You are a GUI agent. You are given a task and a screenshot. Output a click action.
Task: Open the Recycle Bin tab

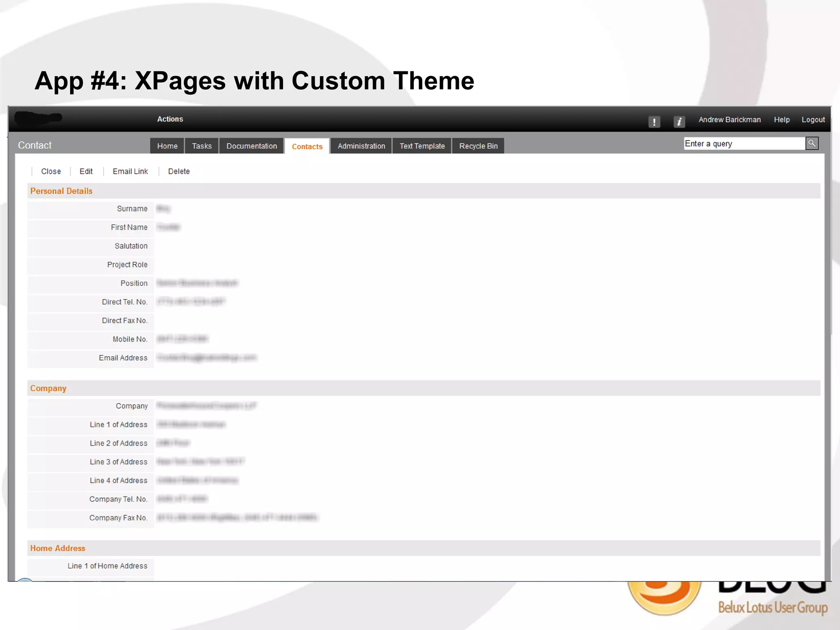478,146
